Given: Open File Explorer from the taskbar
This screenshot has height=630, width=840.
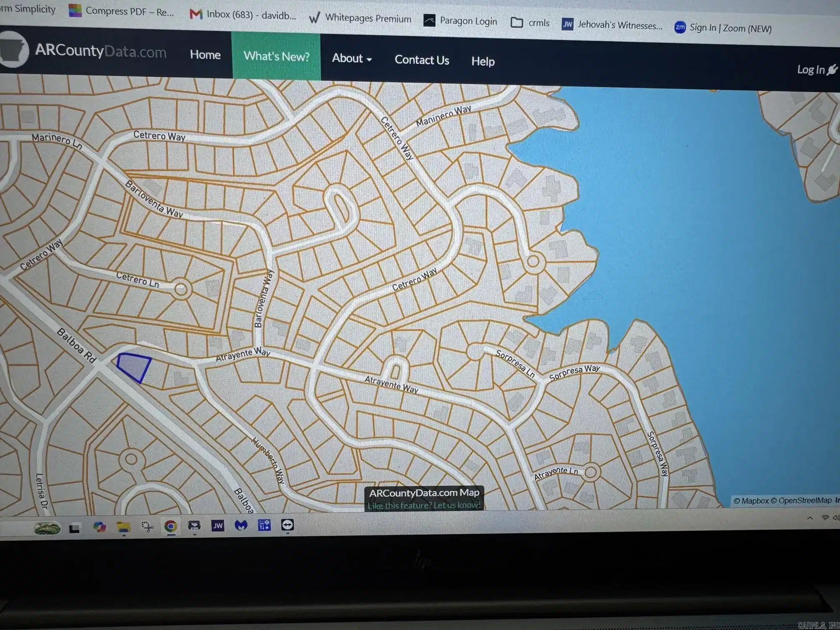Looking at the screenshot, I should click(124, 527).
